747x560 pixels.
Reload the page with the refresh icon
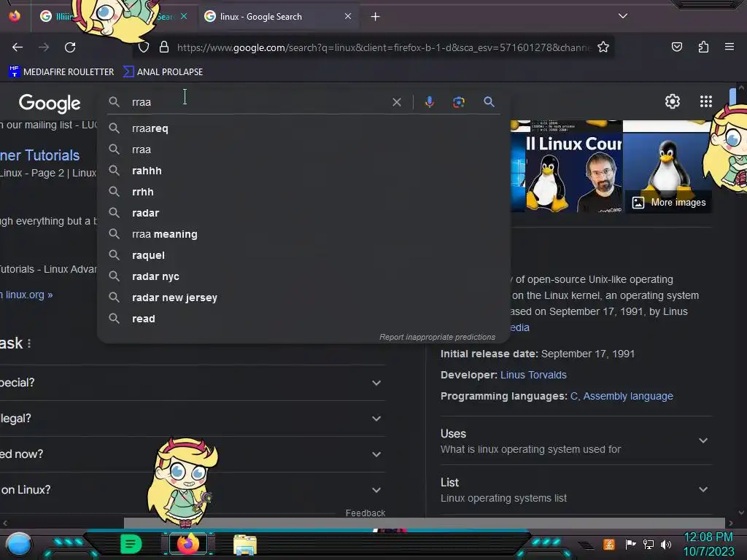(x=70, y=47)
